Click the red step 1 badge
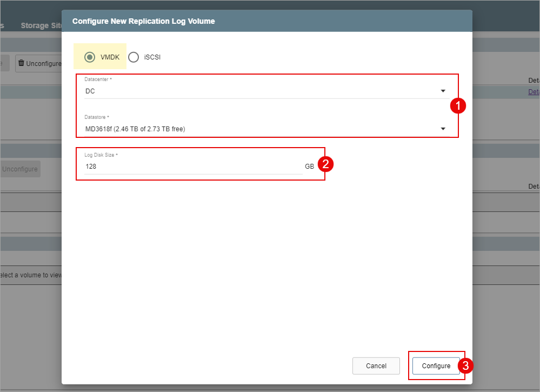 click(458, 106)
